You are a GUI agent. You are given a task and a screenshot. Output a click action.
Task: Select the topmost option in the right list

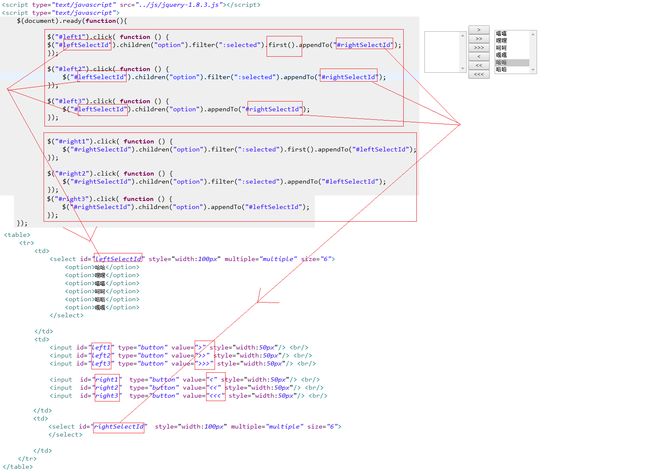coord(512,34)
